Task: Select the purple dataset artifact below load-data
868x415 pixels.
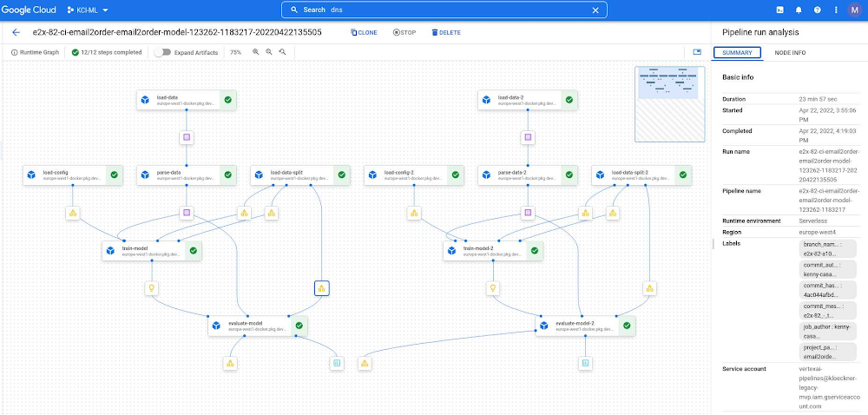Action: 187,136
